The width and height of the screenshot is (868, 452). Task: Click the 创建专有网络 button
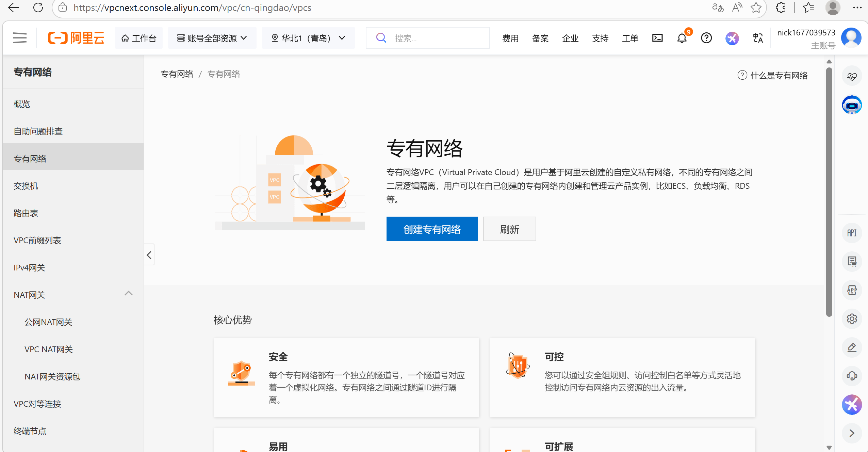432,229
